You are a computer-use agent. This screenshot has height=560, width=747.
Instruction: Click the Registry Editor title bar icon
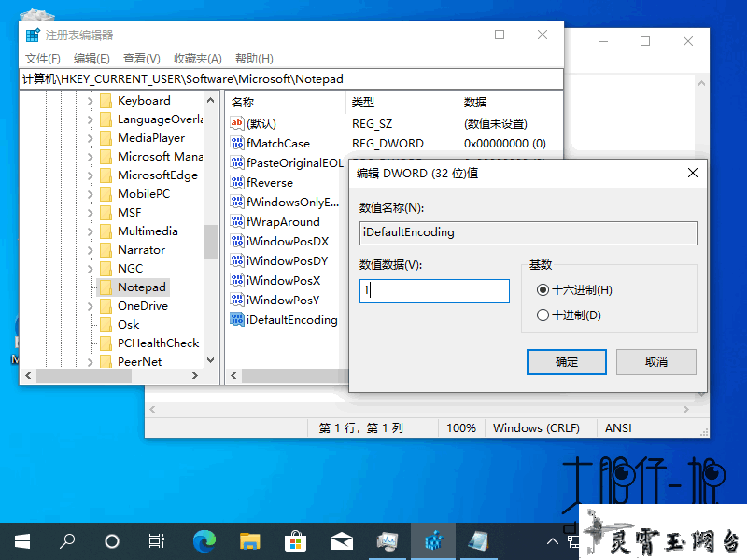(x=33, y=35)
